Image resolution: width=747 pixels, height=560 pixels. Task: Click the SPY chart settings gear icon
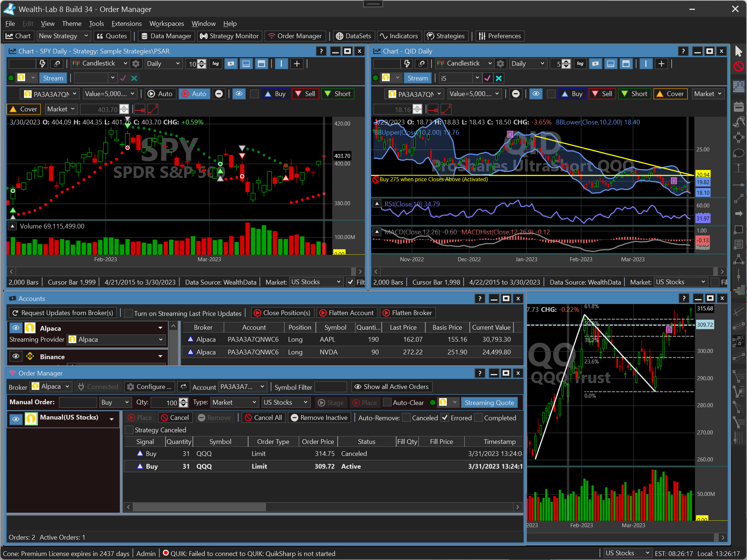(x=136, y=64)
